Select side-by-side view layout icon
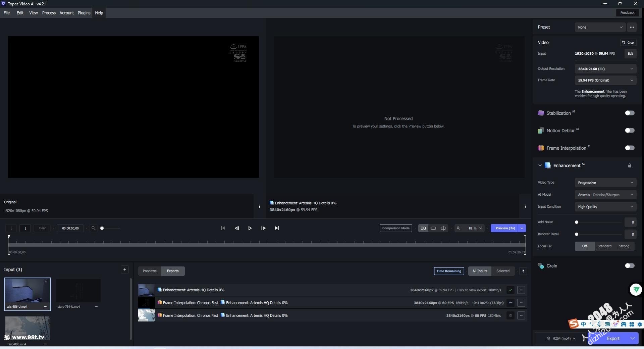Image resolution: width=644 pixels, height=349 pixels. coord(423,228)
